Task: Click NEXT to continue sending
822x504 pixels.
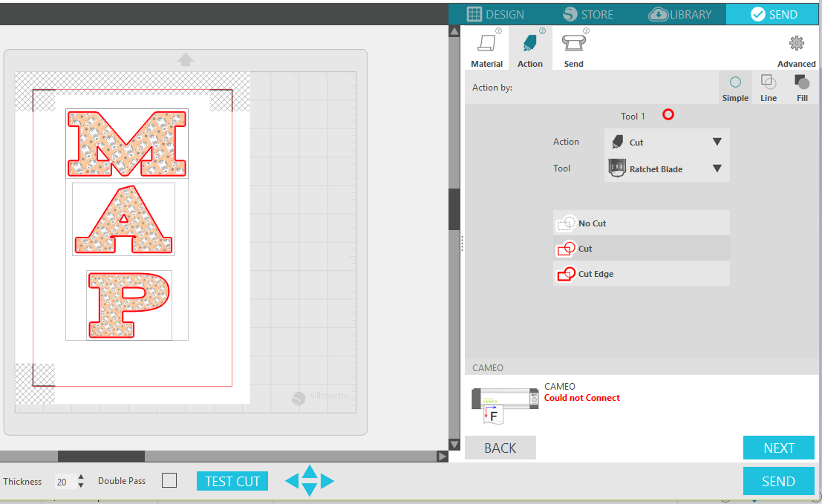Action: pyautogui.click(x=778, y=448)
